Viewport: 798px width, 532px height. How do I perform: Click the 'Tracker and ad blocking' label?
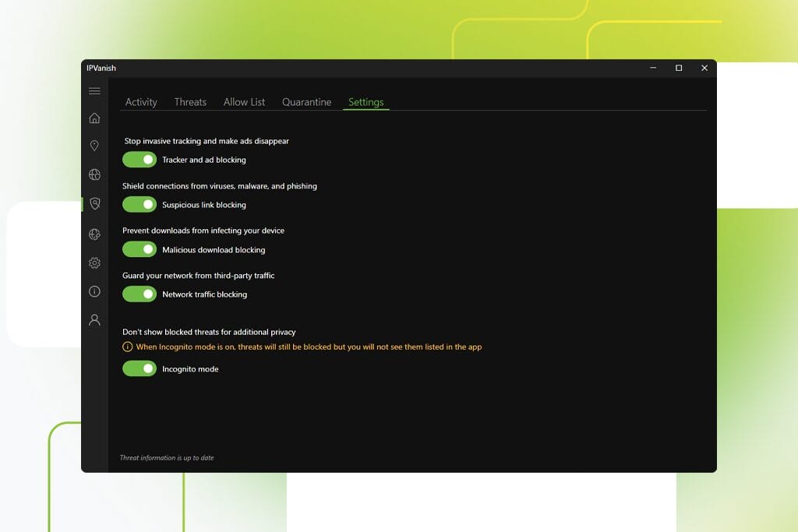point(204,160)
